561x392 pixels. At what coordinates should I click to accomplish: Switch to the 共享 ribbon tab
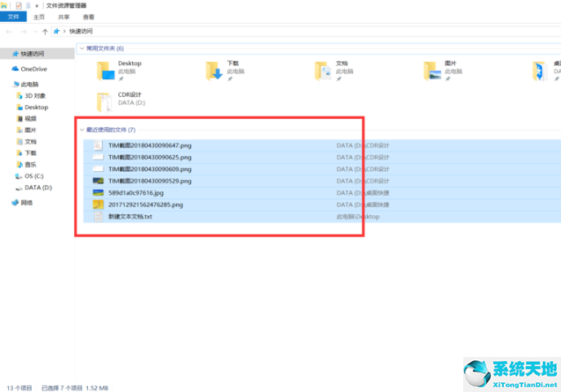pos(64,17)
